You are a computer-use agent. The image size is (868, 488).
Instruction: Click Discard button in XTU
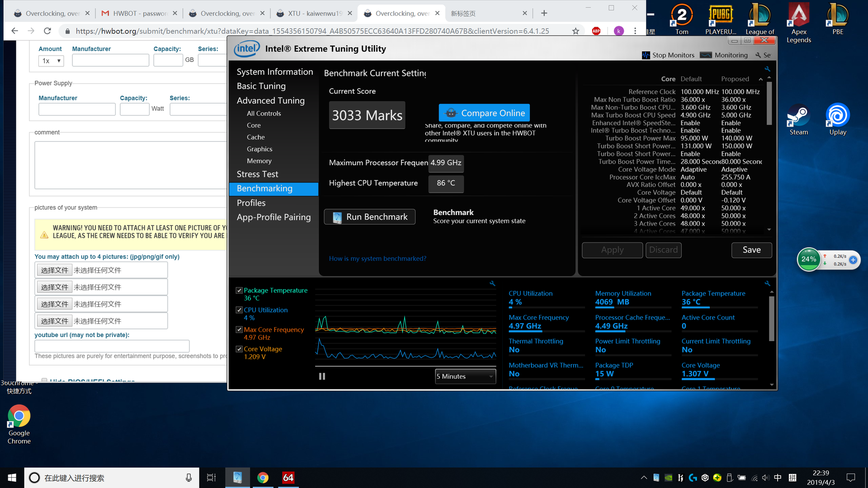point(663,250)
